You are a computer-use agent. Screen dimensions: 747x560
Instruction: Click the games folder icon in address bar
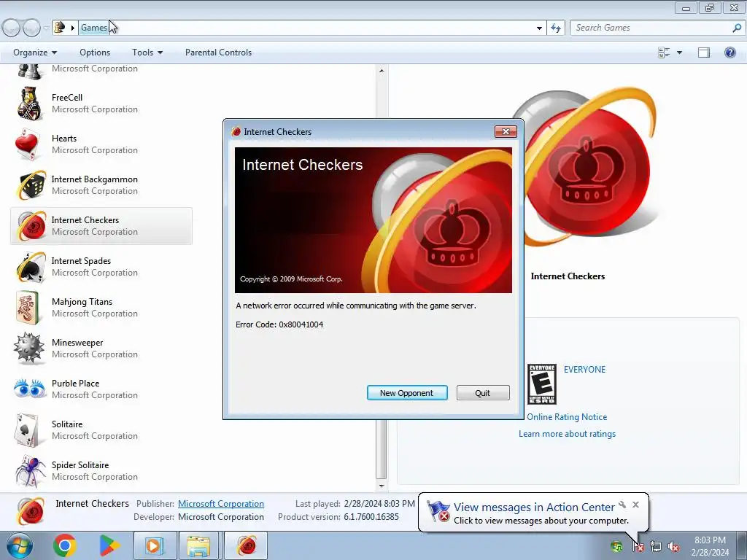point(60,28)
